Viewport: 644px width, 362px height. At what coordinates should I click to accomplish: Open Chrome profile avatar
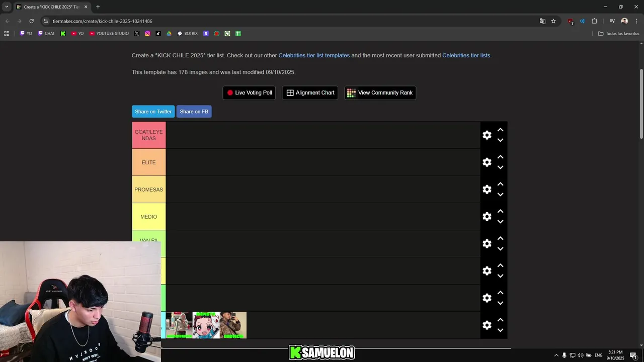click(624, 21)
